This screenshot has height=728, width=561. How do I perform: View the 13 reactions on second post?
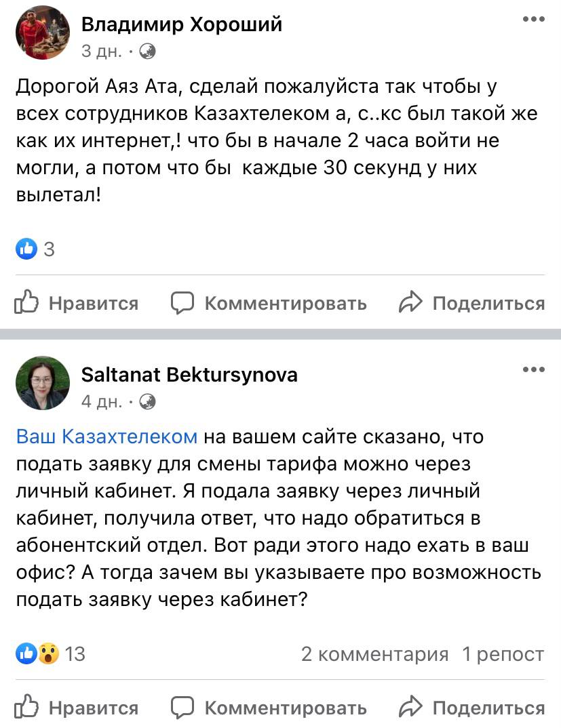(51, 653)
